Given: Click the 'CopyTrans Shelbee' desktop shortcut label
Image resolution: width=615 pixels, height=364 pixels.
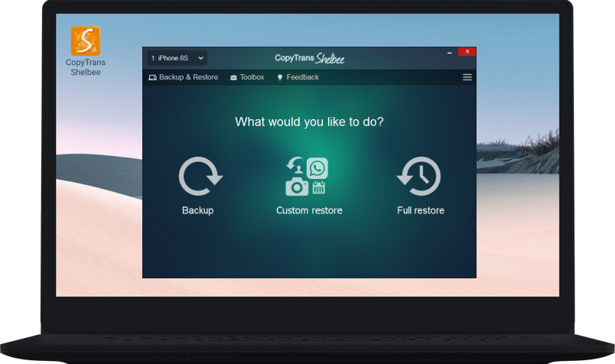Looking at the screenshot, I should pos(86,67).
